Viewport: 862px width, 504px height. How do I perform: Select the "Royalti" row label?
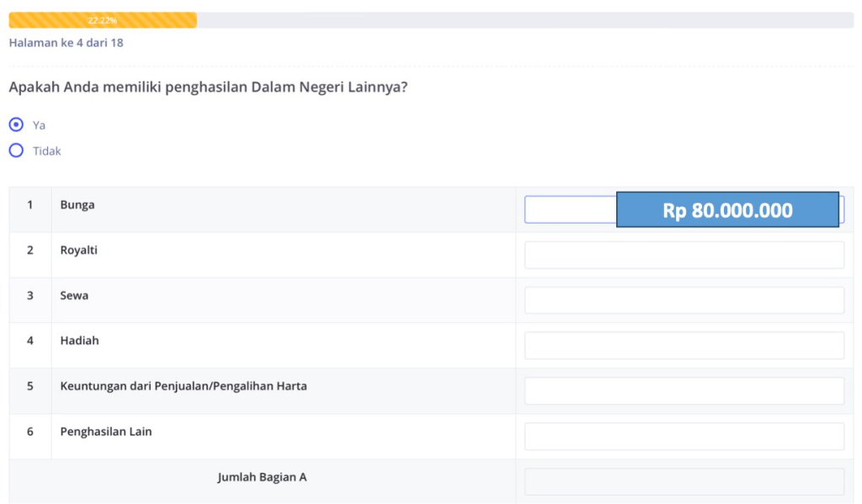[x=79, y=251]
